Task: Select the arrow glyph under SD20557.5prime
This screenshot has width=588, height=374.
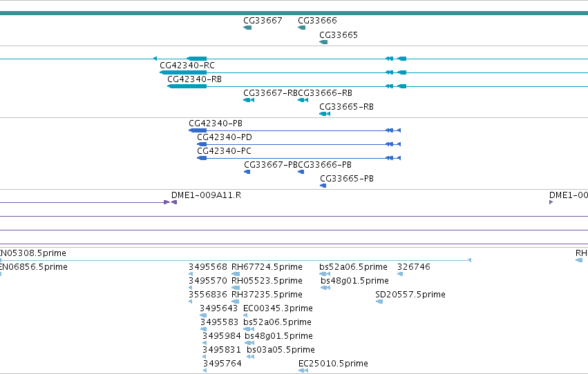Action: tap(379, 302)
